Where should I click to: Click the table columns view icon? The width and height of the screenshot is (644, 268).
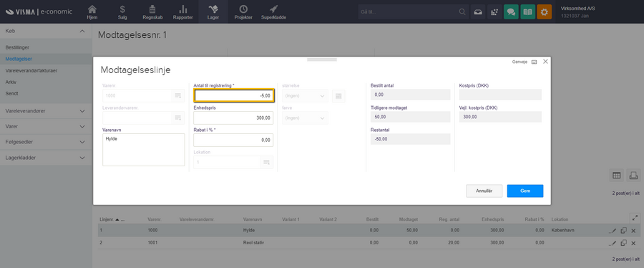pyautogui.click(x=616, y=175)
